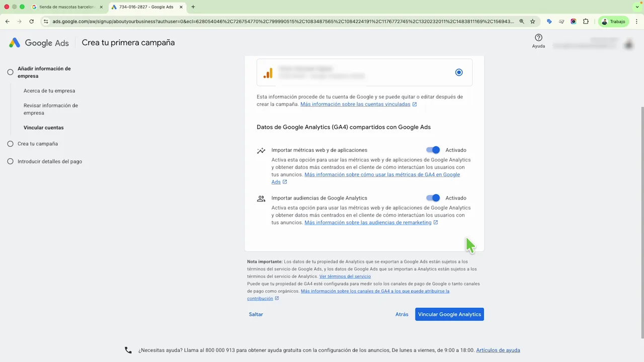Go to Acerca de tu empresa
The image size is (644, 362).
click(x=49, y=91)
